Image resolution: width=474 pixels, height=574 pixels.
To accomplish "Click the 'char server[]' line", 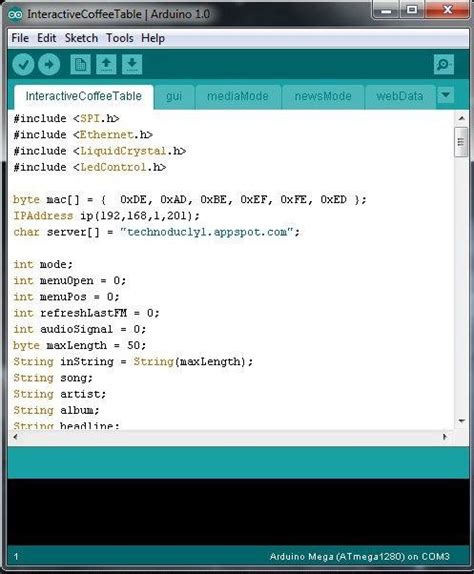I will coord(156,232).
